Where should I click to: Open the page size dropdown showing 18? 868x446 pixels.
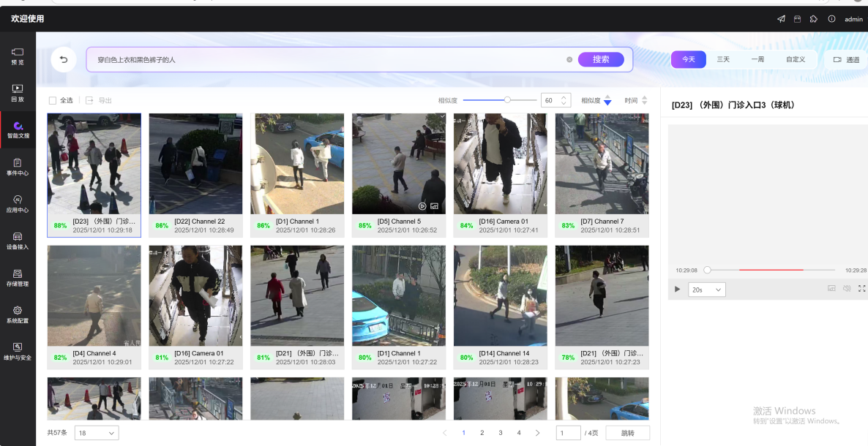pos(96,433)
